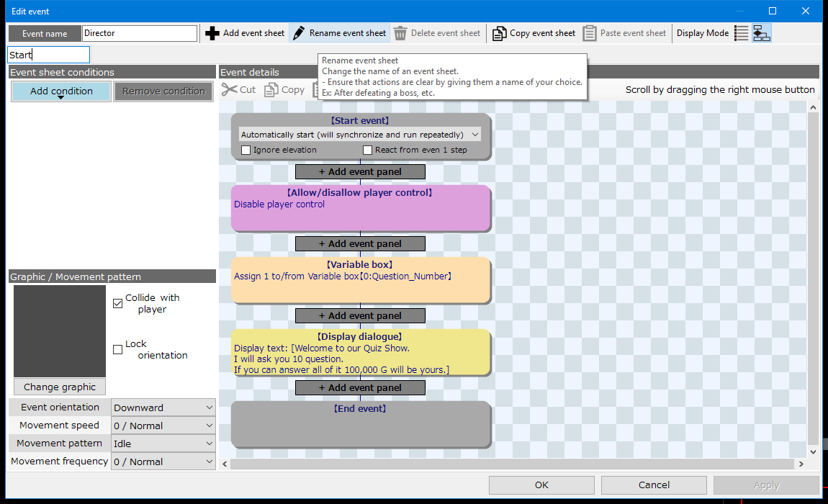Screen dimensions: 828x504
Task: Click the Start sheet name text field
Action: pos(48,55)
